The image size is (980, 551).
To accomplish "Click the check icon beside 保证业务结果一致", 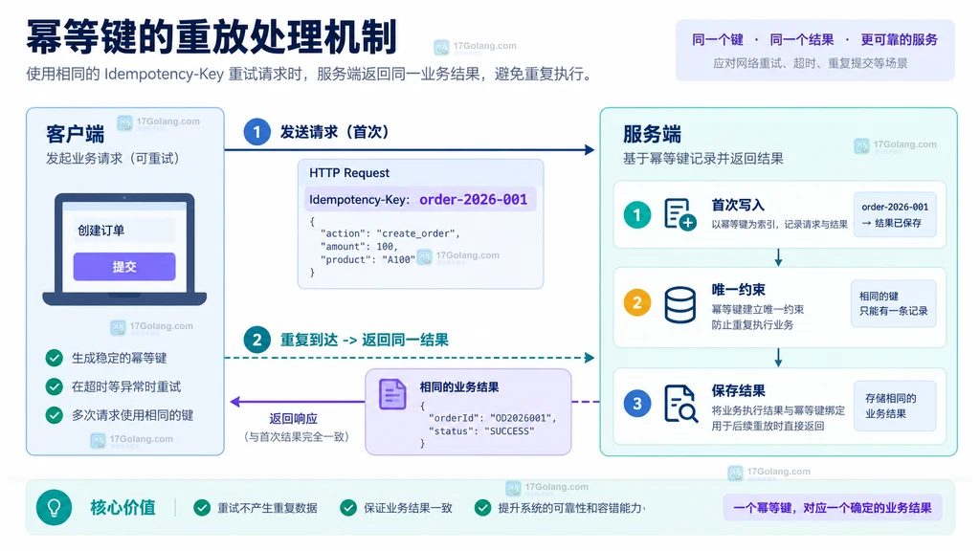I will click(348, 508).
